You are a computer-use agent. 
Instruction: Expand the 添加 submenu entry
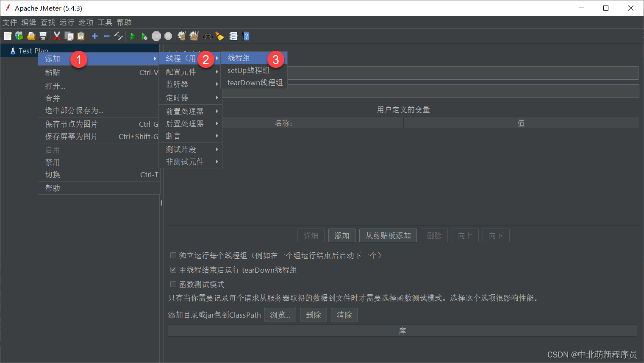click(x=99, y=59)
